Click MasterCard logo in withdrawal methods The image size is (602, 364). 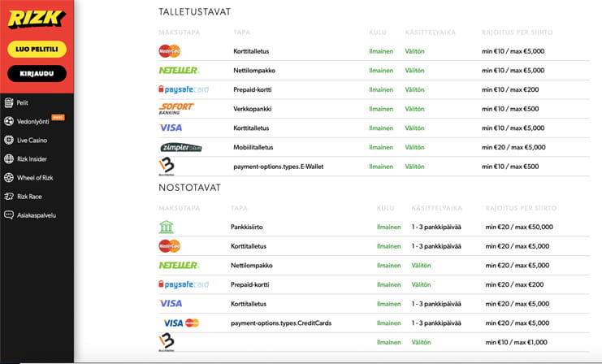coord(170,246)
